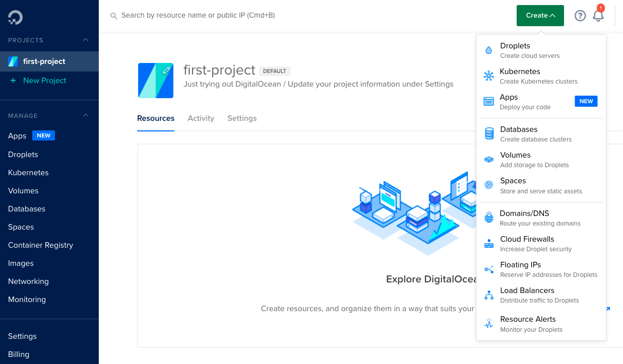The image size is (623, 364).
Task: Click the NEW badge beside sidebar Apps
Action: coord(43,135)
